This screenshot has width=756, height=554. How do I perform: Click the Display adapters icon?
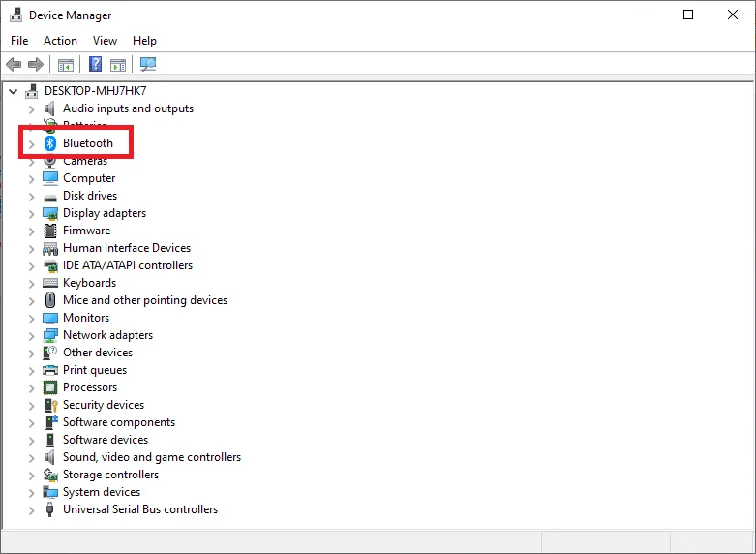point(50,213)
